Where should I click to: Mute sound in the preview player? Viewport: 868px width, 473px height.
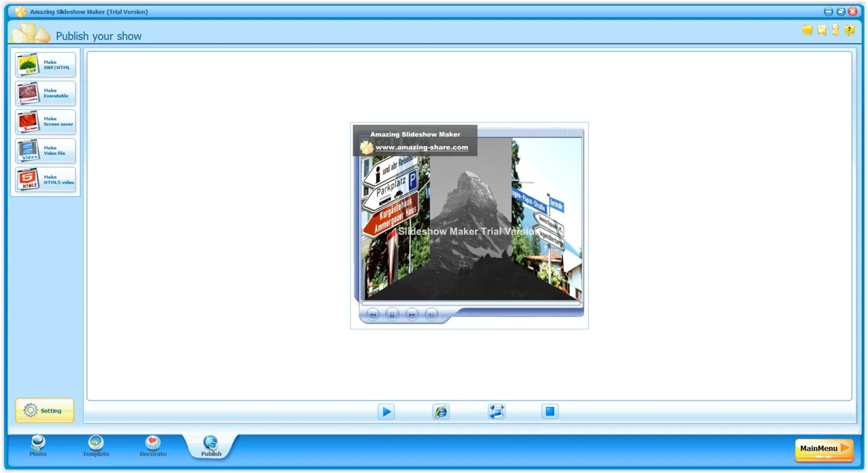coord(431,315)
